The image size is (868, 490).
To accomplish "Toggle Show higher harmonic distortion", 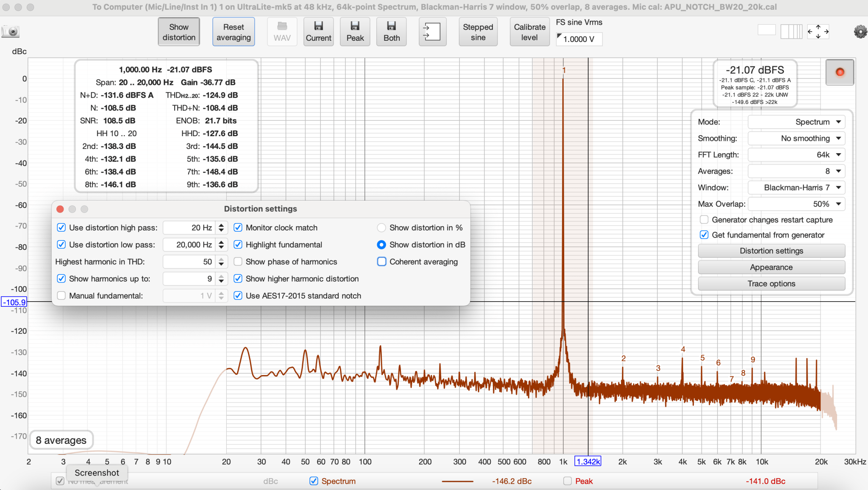I will coord(238,279).
